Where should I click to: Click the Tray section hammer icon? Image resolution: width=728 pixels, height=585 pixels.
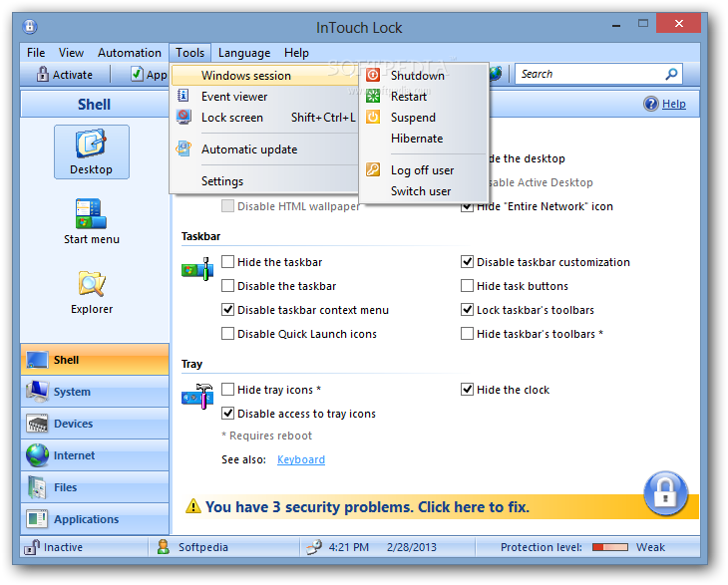[197, 397]
